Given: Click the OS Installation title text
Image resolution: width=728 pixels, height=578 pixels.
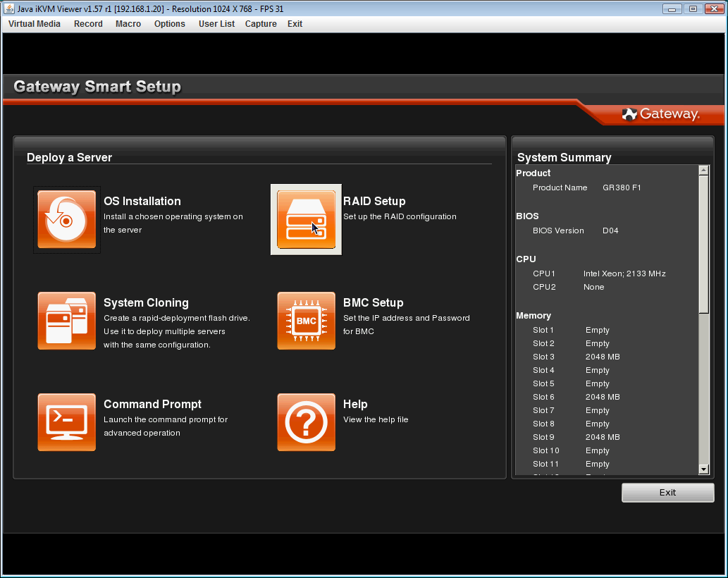Looking at the screenshot, I should click(x=142, y=201).
